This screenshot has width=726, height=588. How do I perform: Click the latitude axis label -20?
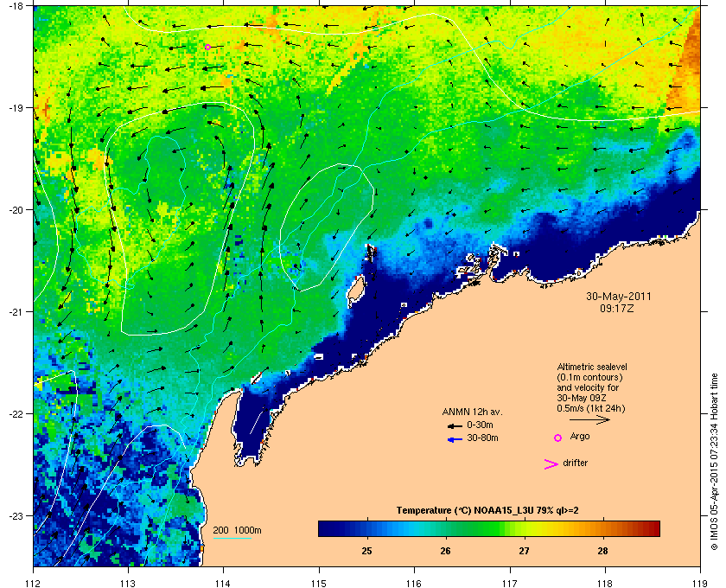(x=16, y=210)
